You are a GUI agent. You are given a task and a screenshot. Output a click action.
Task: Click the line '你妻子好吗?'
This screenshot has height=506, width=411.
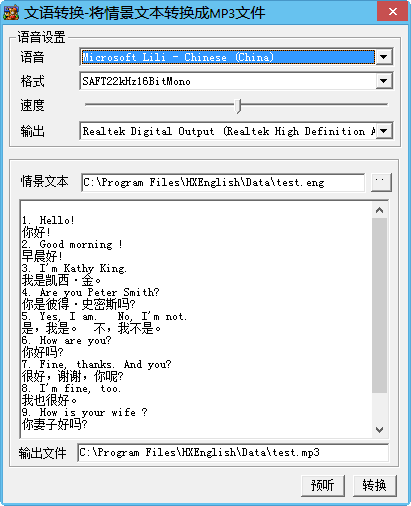coord(55,424)
